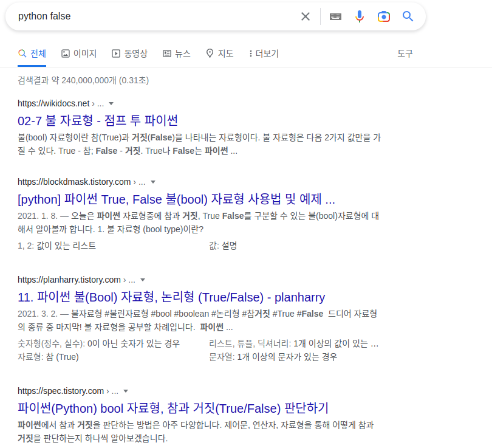The image size is (492, 448).
Task: Expand the dropdown arrow next to wikidocs.net
Action: 111,103
